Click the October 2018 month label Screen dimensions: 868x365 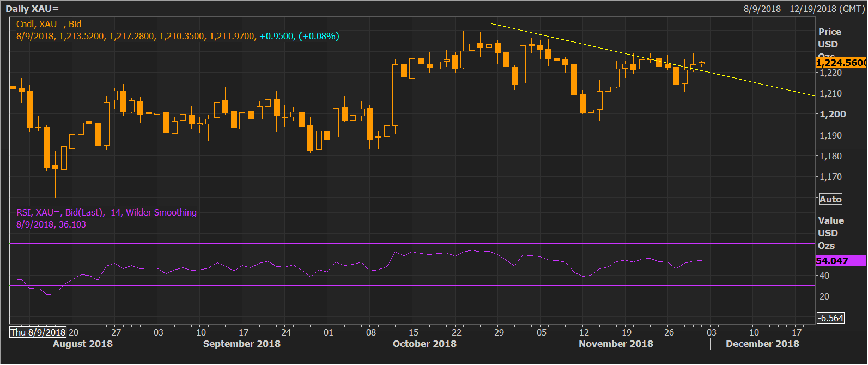[x=424, y=344]
